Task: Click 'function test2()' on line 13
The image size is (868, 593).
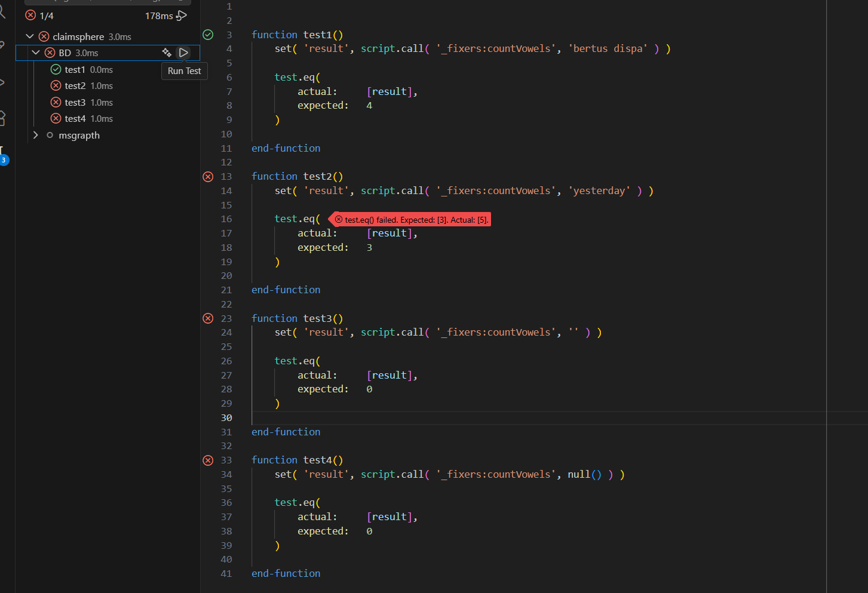Action: click(297, 177)
